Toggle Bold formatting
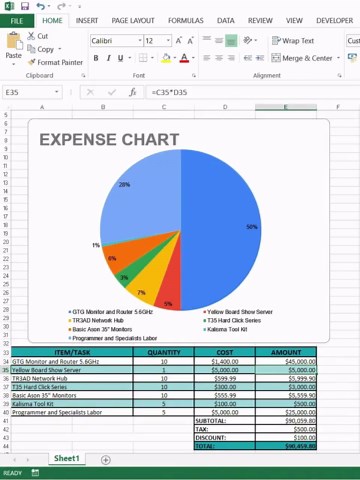This screenshot has width=360, height=480. 96,58
